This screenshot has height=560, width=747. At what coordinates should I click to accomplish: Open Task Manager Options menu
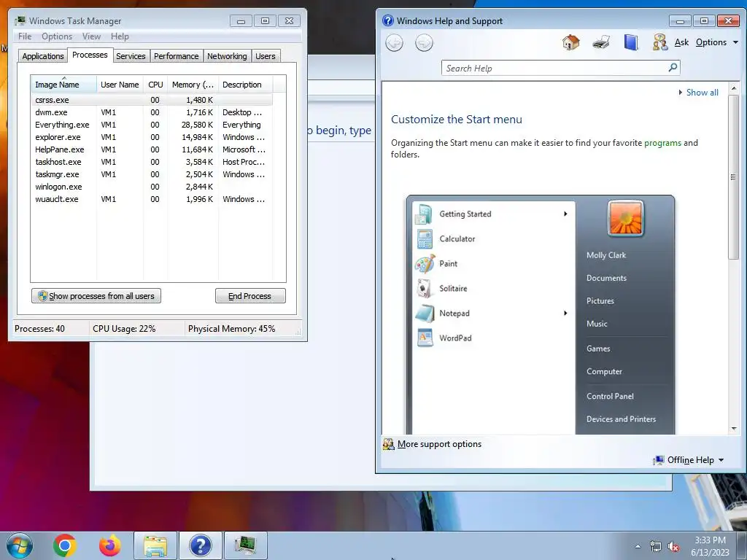57,36
